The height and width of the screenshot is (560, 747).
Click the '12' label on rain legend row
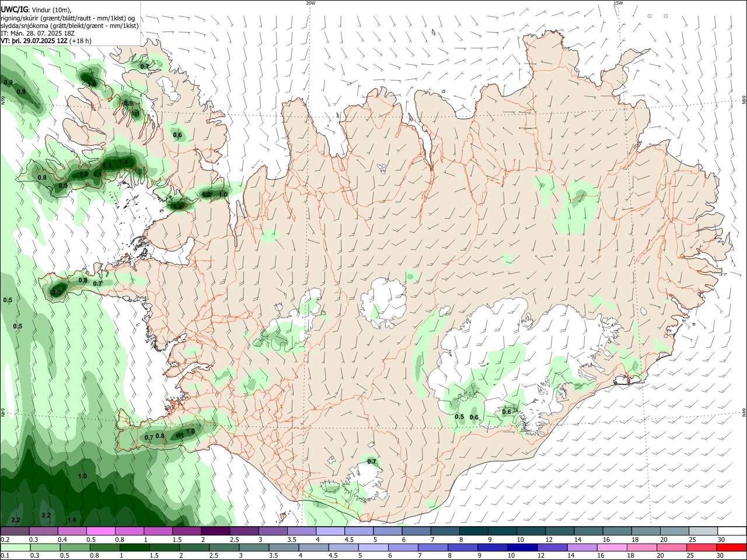[541, 555]
